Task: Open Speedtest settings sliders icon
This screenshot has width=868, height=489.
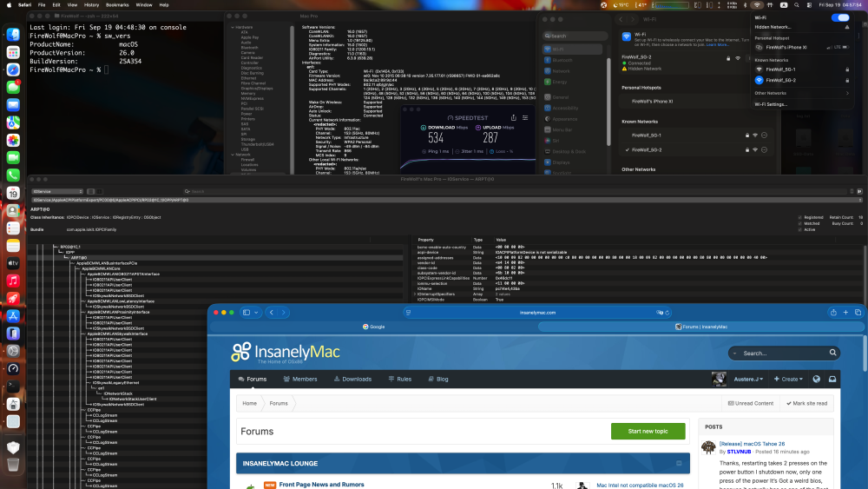Action: point(525,117)
